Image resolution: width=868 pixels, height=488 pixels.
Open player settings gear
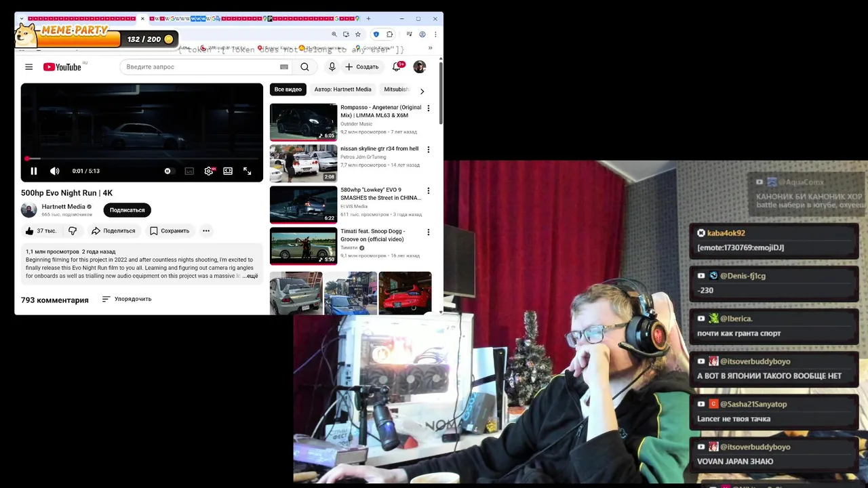209,171
